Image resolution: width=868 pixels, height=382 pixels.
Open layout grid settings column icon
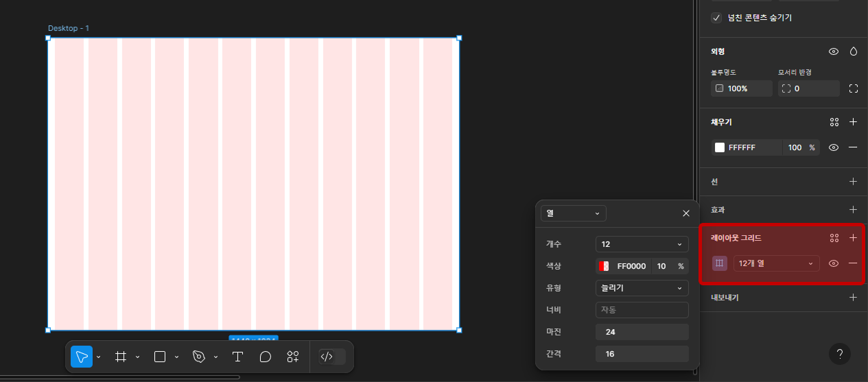(x=720, y=263)
